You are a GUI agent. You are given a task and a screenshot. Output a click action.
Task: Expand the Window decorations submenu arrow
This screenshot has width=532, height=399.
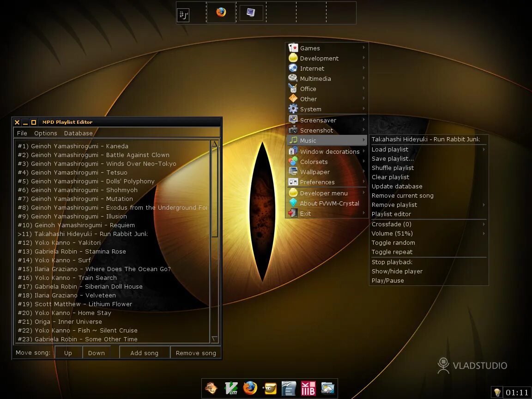tap(364, 151)
